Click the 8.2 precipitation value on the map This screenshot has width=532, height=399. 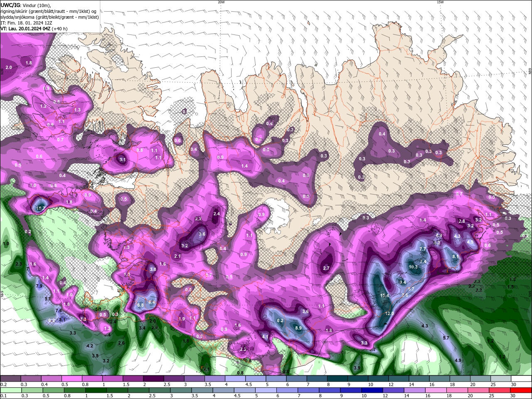click(x=280, y=320)
